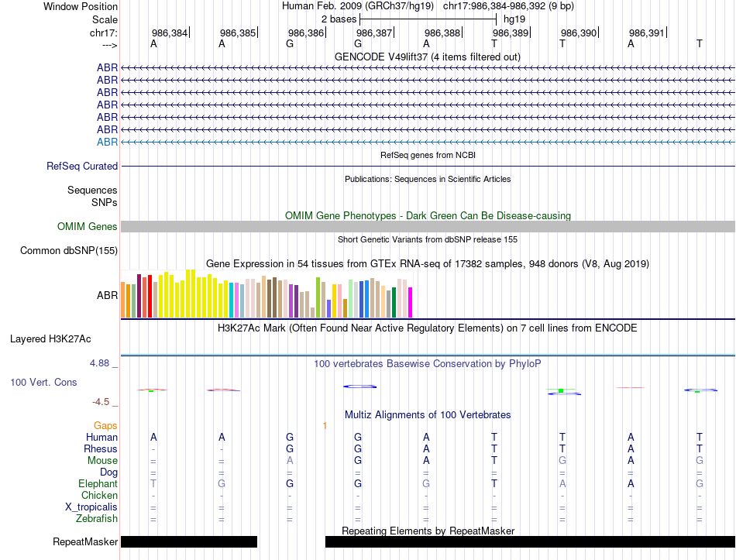This screenshot has width=736, height=560.
Task: Click the ---> sequence direction arrow label
Action: 109,45
